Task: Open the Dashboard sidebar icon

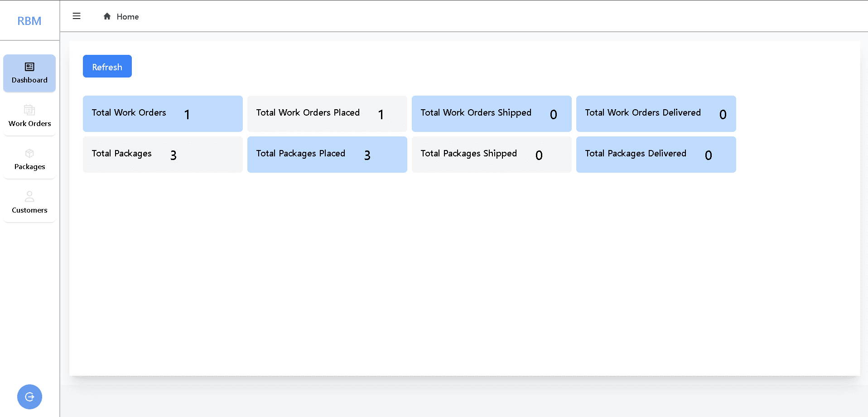Action: coord(29,67)
